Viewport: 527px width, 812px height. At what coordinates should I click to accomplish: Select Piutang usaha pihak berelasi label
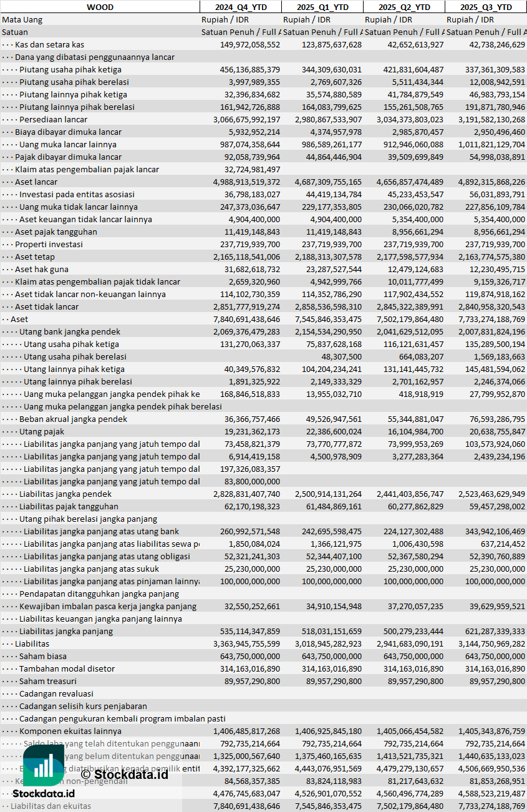point(74,82)
